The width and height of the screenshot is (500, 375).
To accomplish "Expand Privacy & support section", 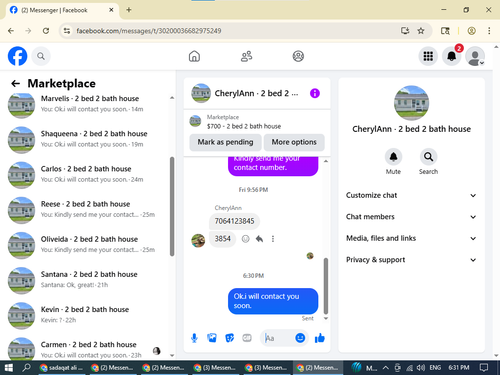I will [x=411, y=260].
